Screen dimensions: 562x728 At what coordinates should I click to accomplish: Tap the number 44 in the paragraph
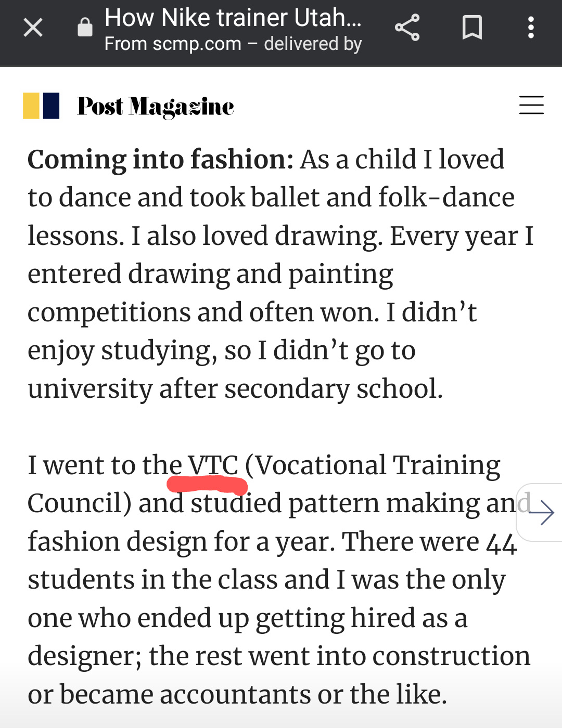point(502,542)
